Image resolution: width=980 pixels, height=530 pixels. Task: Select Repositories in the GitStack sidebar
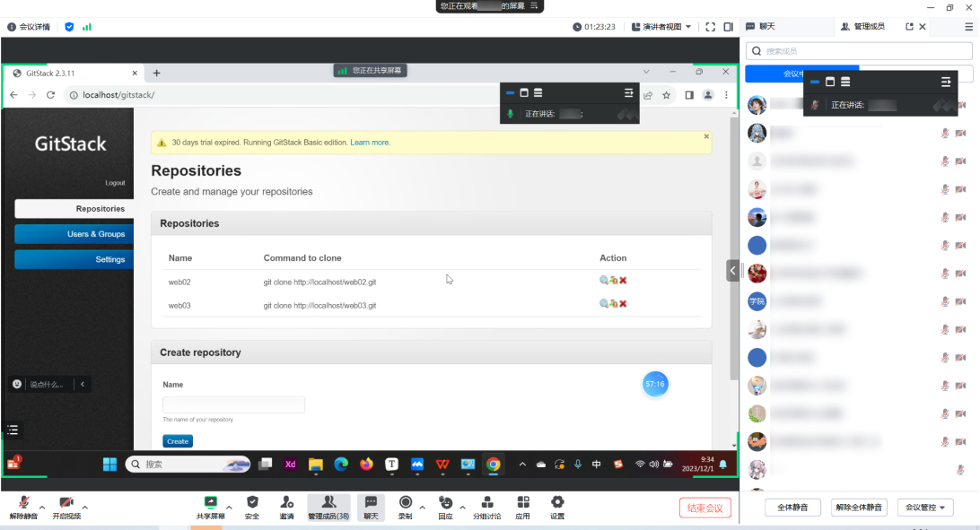pyautogui.click(x=74, y=209)
